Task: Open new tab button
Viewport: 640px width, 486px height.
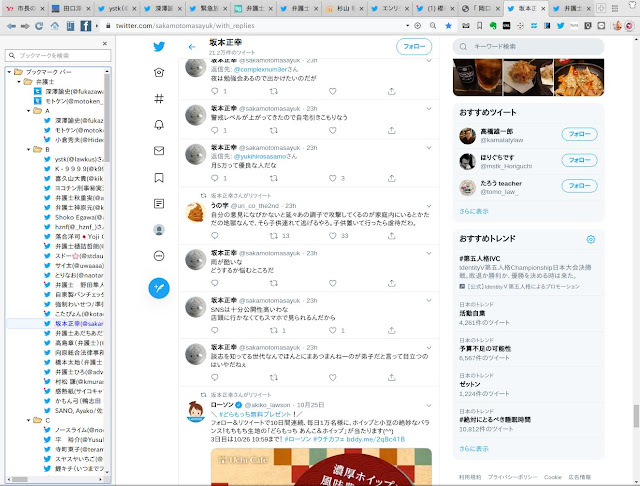Action: click(601, 8)
